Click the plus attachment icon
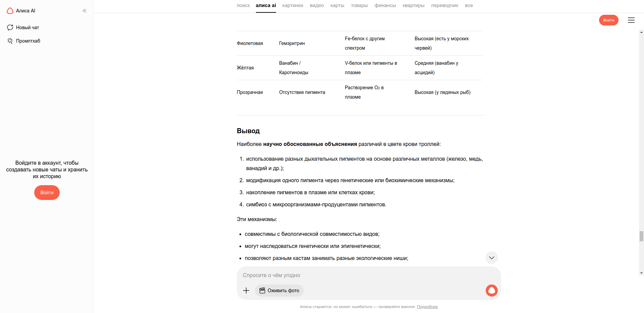 [246, 291]
